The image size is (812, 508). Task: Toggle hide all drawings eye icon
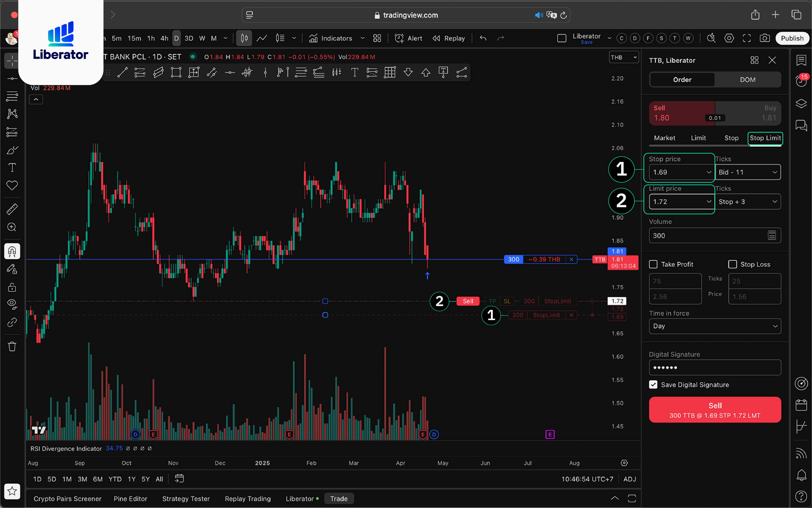coord(12,304)
